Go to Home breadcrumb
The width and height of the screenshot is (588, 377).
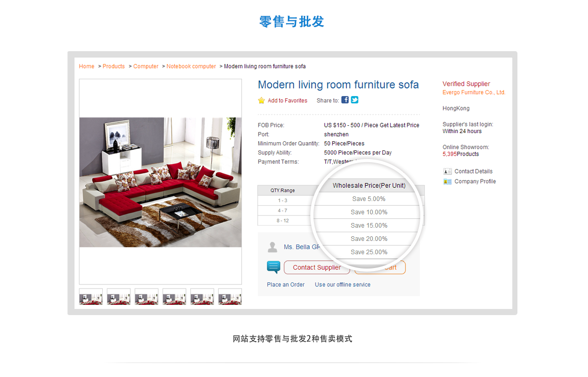(x=86, y=66)
